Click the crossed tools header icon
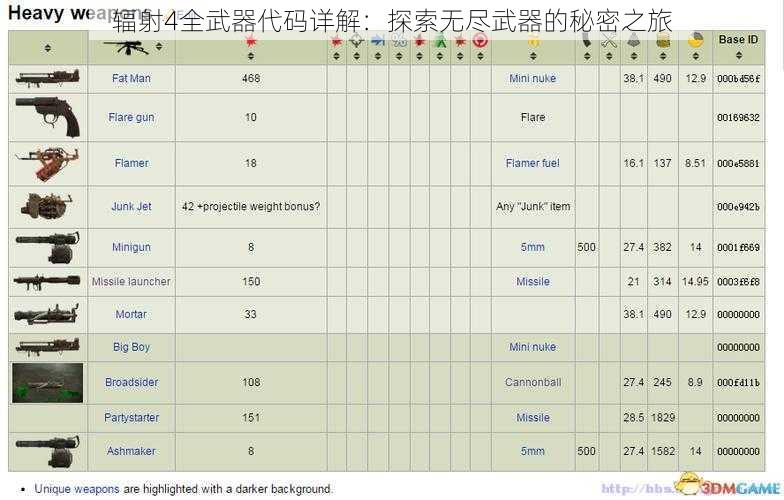Image resolution: width=784 pixels, height=500 pixels. tap(609, 41)
